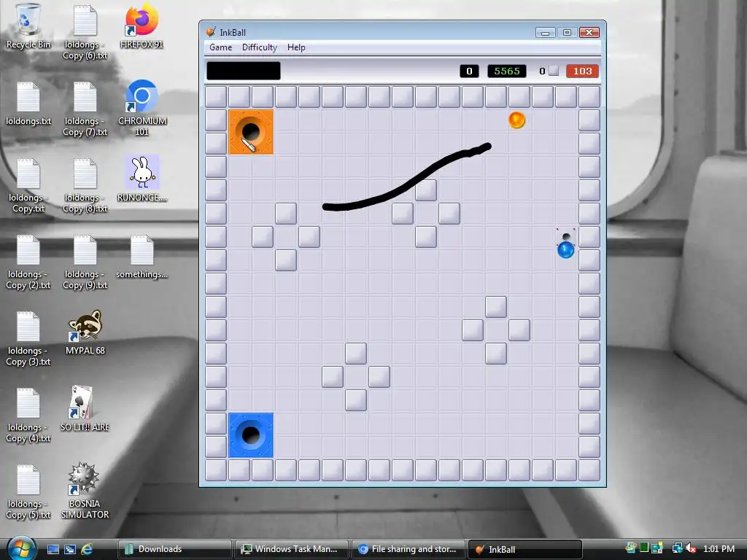The height and width of the screenshot is (560, 747).
Task: Open the Help menu in InkBall
Action: click(x=296, y=47)
